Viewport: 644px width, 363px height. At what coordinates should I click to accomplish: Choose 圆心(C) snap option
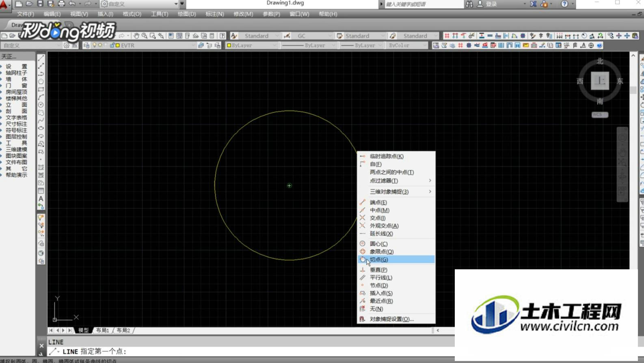pos(396,244)
